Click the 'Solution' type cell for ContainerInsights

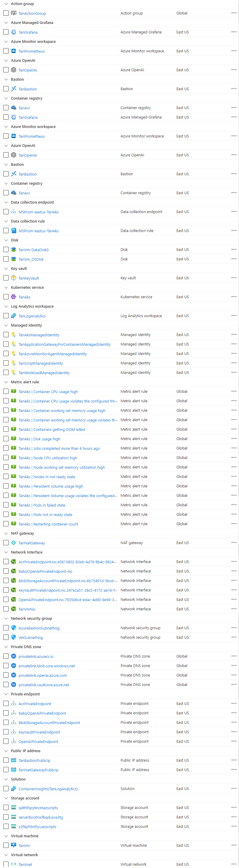(128, 788)
